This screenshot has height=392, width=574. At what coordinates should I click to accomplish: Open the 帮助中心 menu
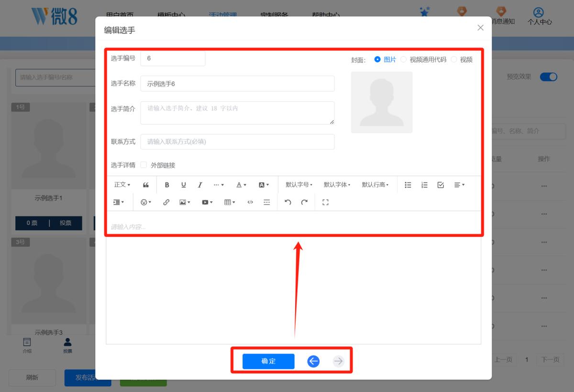tap(326, 15)
